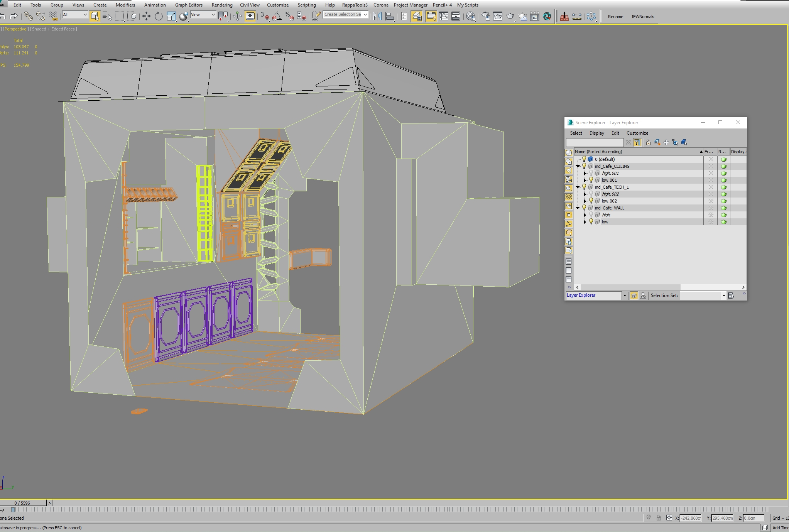Click the Create New Layer icon
This screenshot has height=532, width=789.
[657, 142]
